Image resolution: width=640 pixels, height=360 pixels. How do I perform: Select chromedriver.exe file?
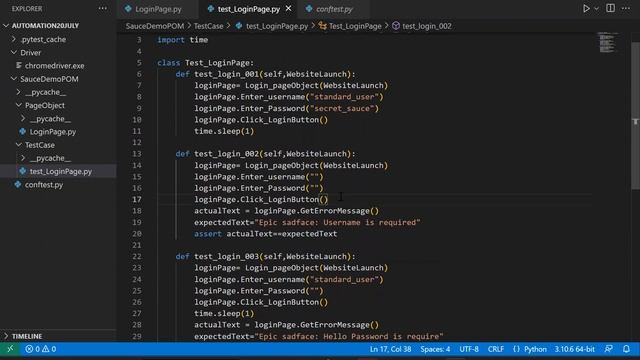point(54,66)
